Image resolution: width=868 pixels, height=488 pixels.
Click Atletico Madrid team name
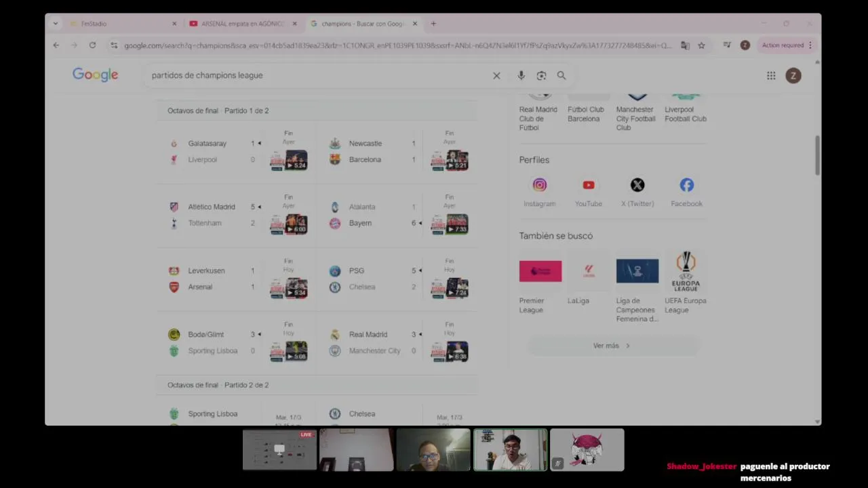(212, 207)
